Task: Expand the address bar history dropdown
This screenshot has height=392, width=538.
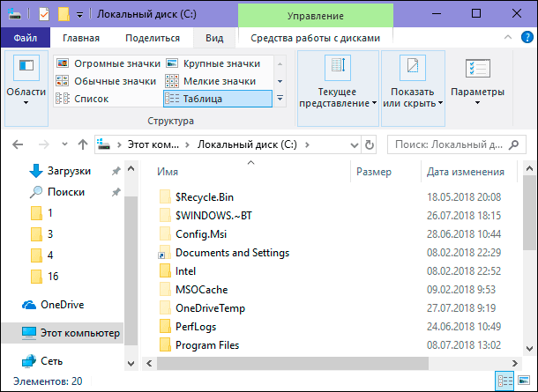Action: 354,145
